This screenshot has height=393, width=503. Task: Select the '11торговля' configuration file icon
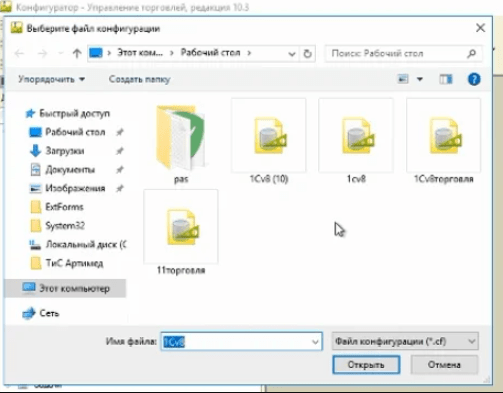click(181, 227)
